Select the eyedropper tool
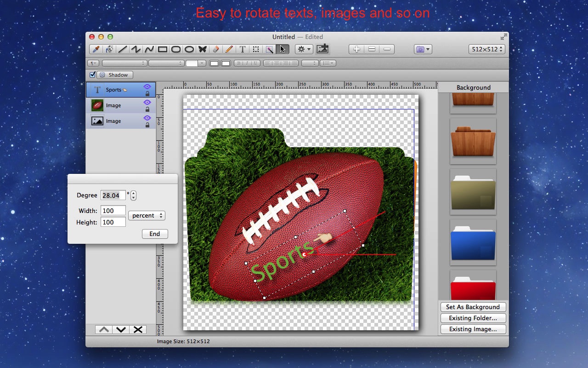Image resolution: width=588 pixels, height=368 pixels. point(96,49)
